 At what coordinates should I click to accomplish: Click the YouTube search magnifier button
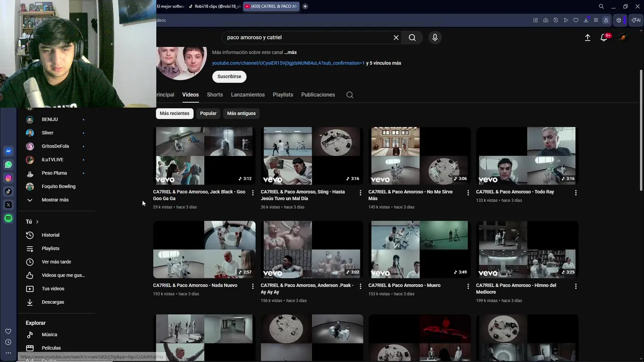tap(412, 38)
